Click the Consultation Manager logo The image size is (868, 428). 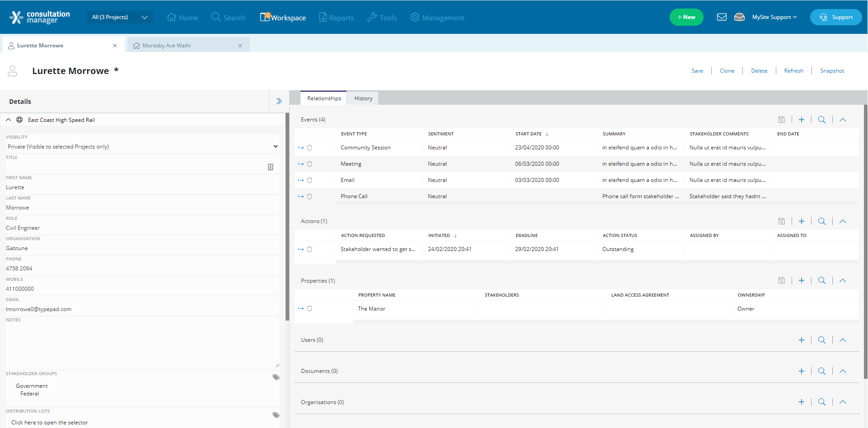pos(40,17)
